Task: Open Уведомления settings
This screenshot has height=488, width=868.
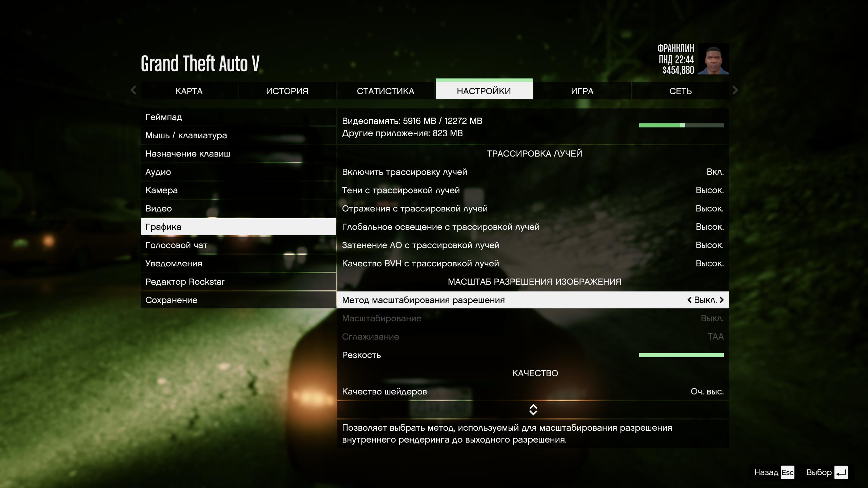Action: [238, 263]
